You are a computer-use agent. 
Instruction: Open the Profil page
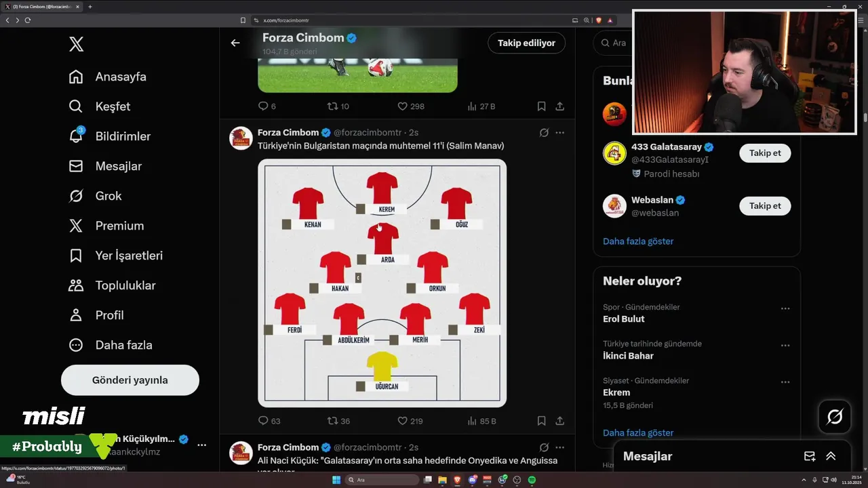click(x=96, y=315)
